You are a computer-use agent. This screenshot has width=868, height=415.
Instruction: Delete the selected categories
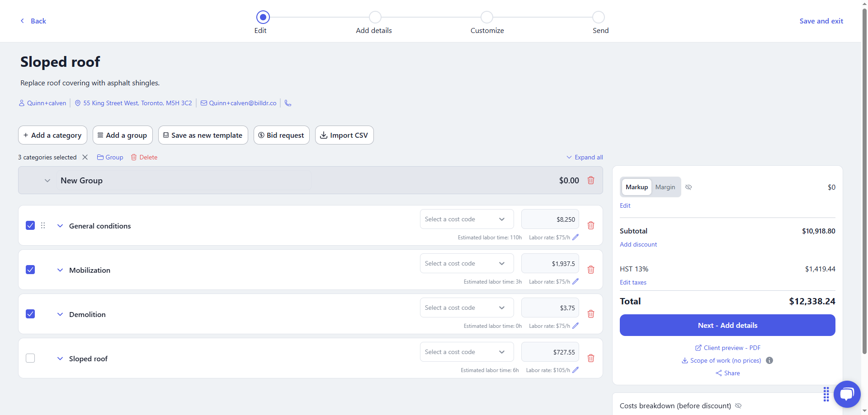pos(144,157)
